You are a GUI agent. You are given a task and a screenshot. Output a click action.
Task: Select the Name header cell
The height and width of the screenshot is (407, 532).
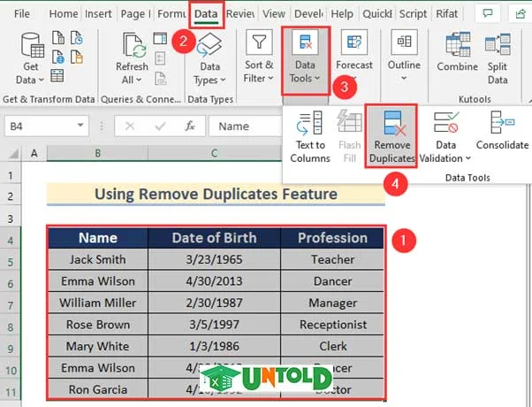[x=98, y=238]
